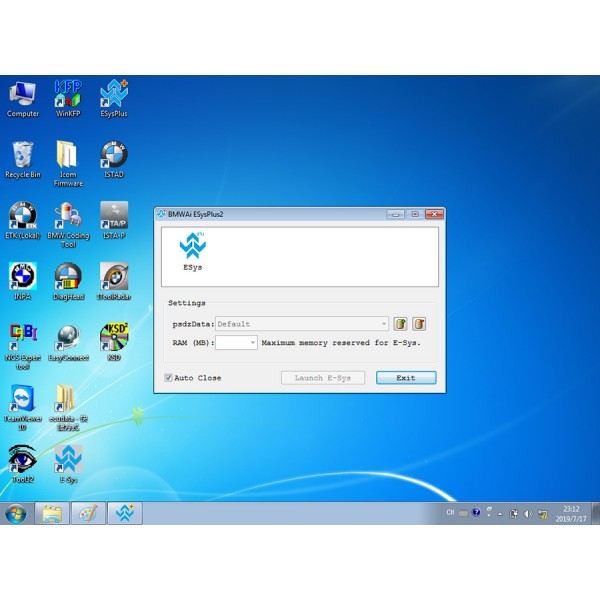Screen dimensions: 600x600
Task: Click the power plug tray icon
Action: pos(514,514)
